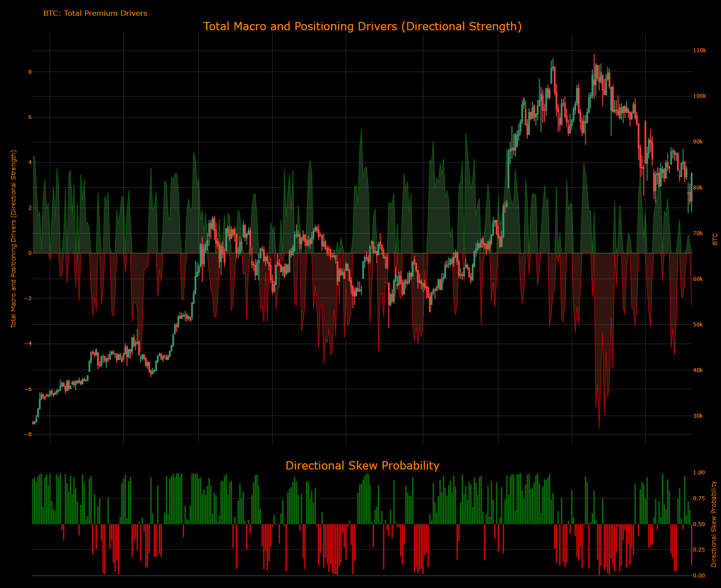Viewport: 721px width, 588px height.
Task: Click the left axis value −2
Action: (28, 298)
